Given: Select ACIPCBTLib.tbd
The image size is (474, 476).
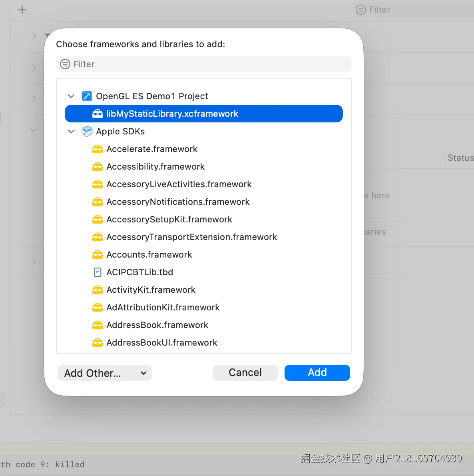Looking at the screenshot, I should (203, 272).
